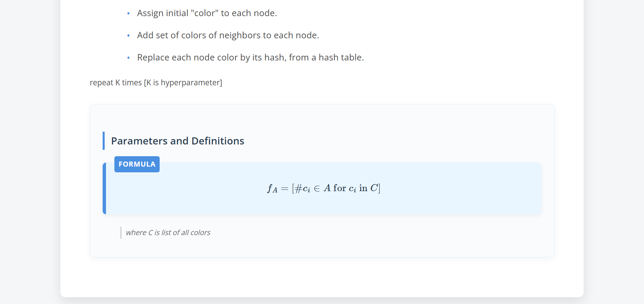Click the f_A symbol in the formula
The width and height of the screenshot is (644, 304).
point(272,188)
